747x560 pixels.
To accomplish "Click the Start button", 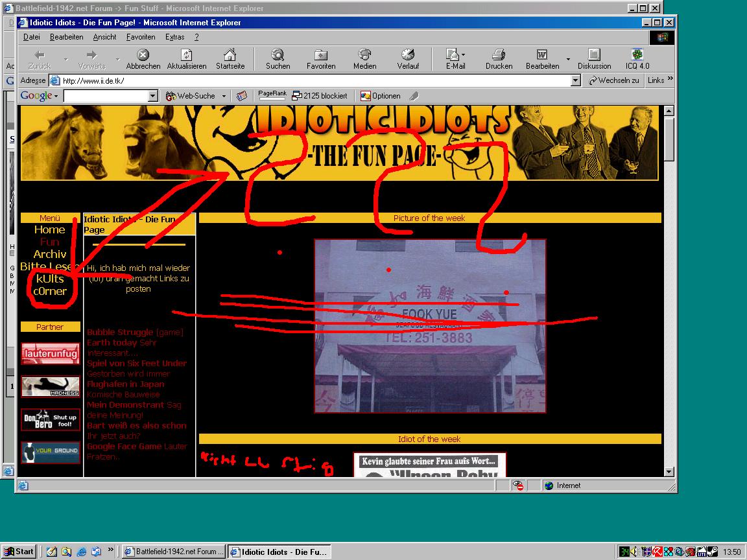I will click(19, 552).
